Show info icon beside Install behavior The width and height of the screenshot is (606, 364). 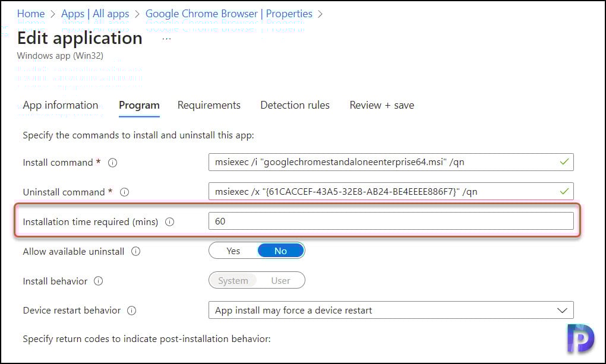click(99, 281)
